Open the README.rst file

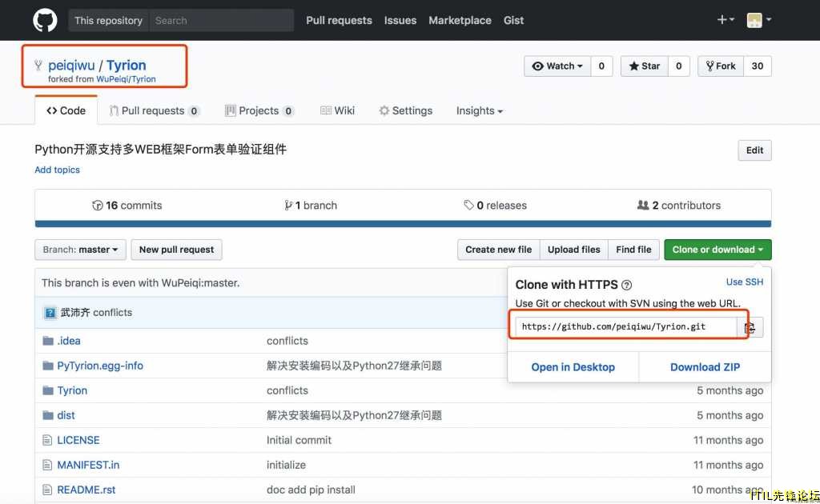(x=86, y=490)
